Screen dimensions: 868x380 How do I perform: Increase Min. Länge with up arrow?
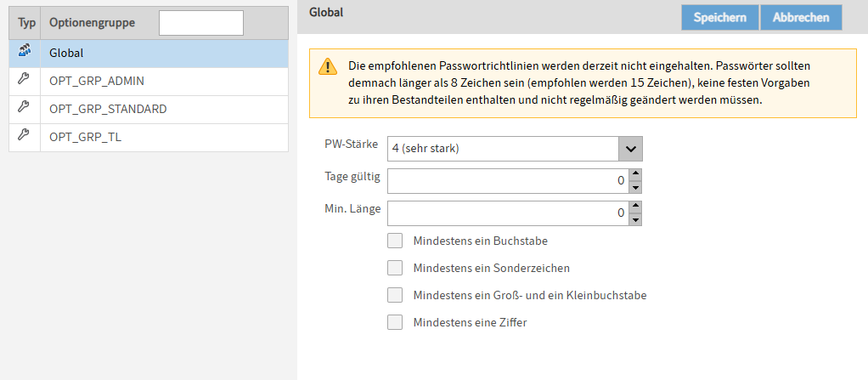(x=636, y=207)
